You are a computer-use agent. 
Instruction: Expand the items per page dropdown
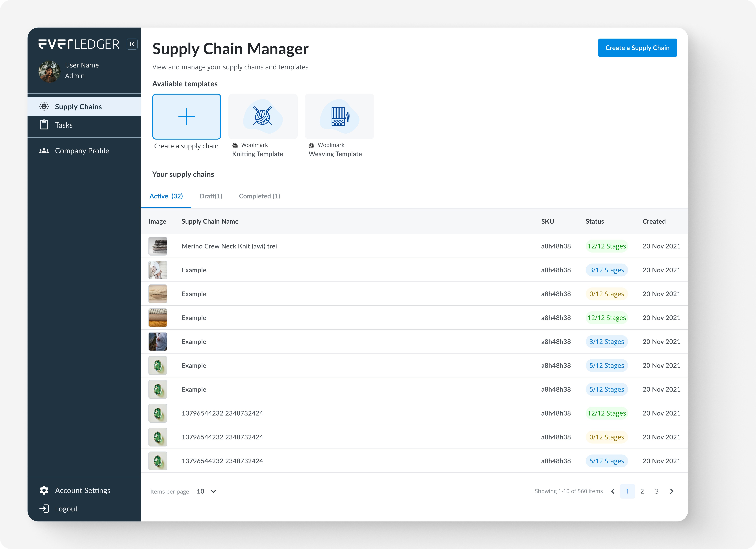(213, 491)
